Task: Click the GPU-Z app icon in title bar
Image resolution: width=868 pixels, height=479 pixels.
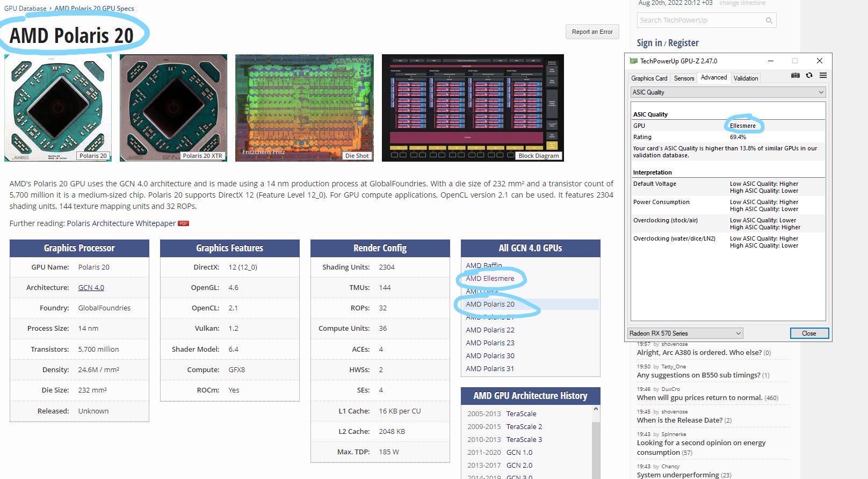Action: pos(633,61)
